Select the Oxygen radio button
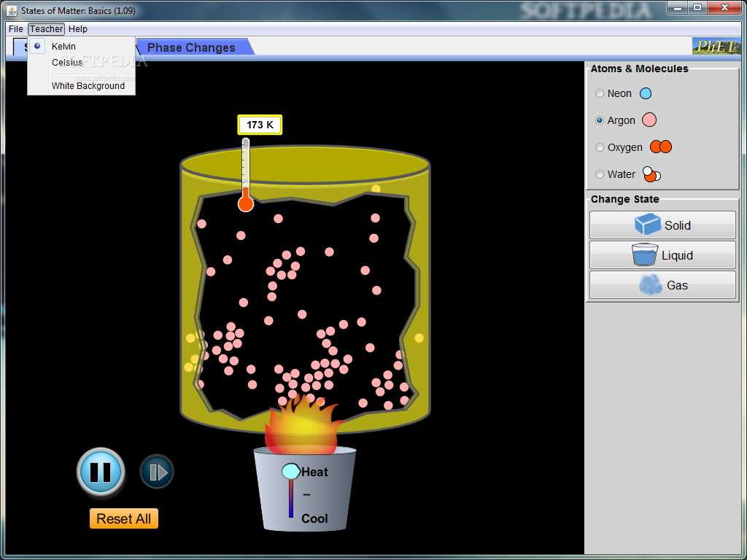This screenshot has height=560, width=747. (600, 147)
